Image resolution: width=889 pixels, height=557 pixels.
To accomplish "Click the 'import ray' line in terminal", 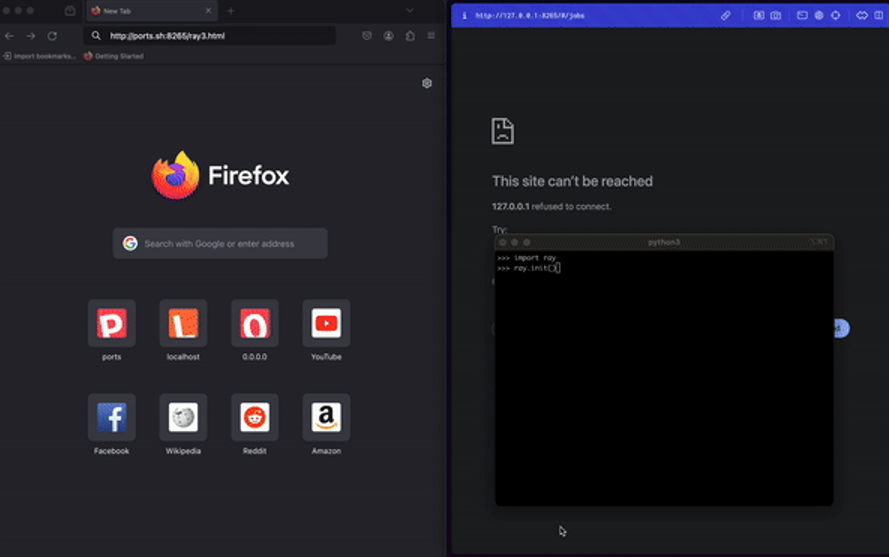I will (526, 258).
